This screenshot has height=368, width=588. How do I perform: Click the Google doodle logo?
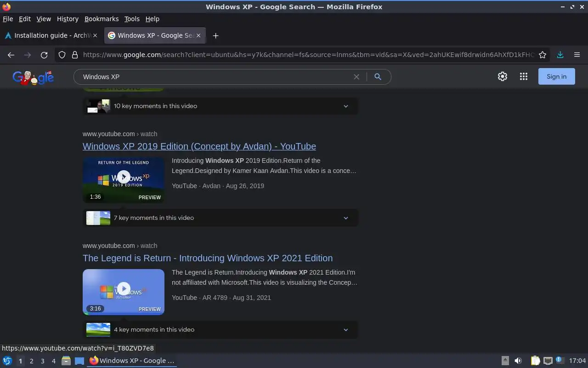coord(33,77)
